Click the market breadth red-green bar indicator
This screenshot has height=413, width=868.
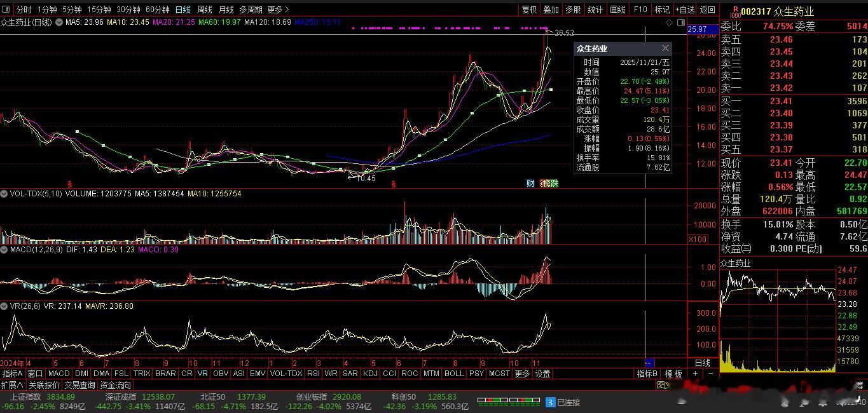(509, 402)
